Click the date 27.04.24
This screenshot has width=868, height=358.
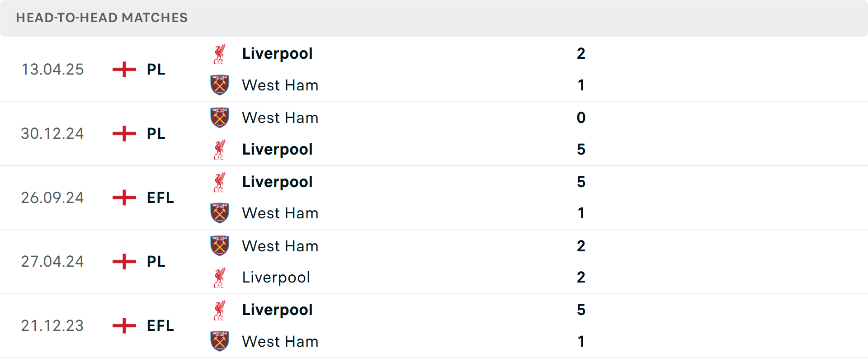[52, 261]
